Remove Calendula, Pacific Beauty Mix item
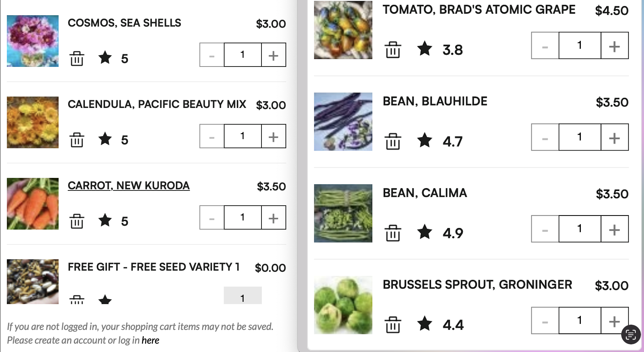Image resolution: width=644 pixels, height=352 pixels. point(77,140)
